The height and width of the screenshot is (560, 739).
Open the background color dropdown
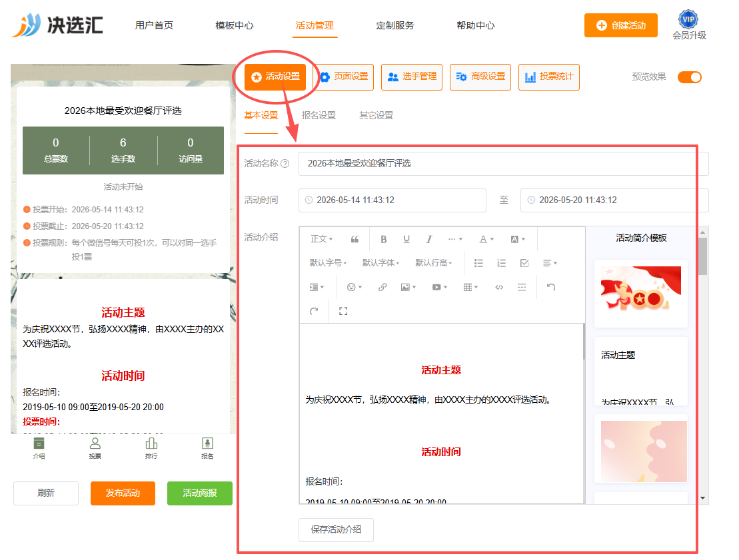pos(518,239)
